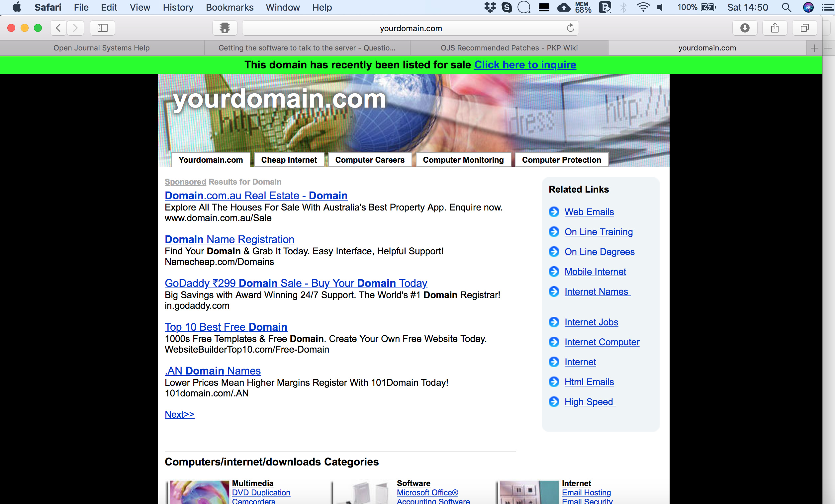Open the Bookmarks menu
The width and height of the screenshot is (835, 504).
click(x=230, y=7)
